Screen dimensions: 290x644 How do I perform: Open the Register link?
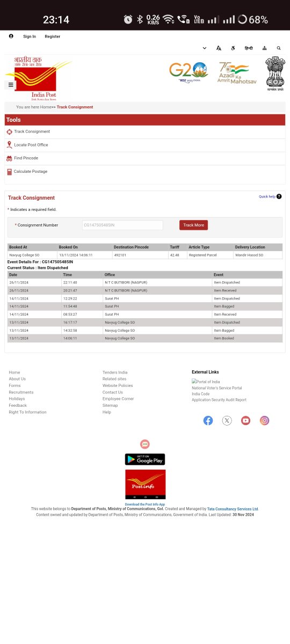click(52, 36)
